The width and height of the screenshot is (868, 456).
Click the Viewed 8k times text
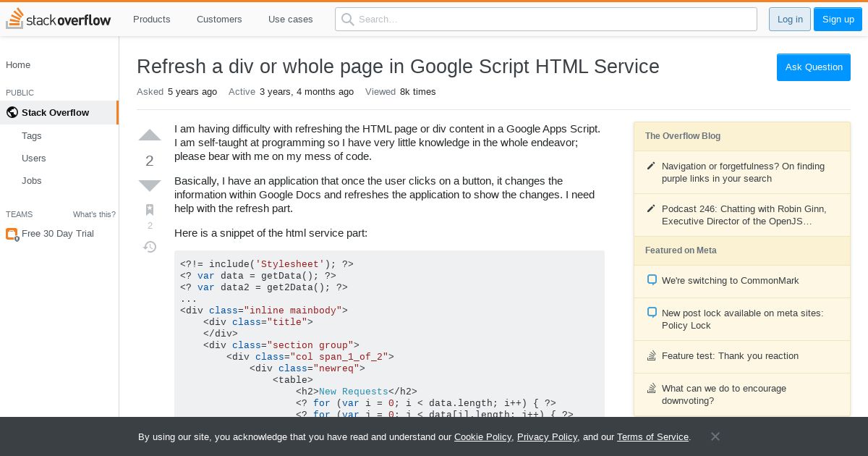[x=401, y=91]
